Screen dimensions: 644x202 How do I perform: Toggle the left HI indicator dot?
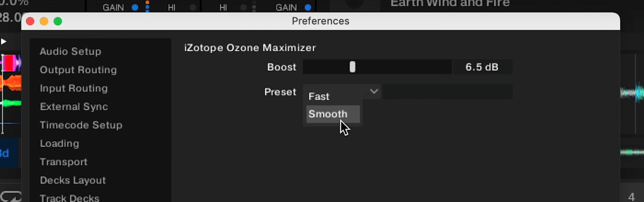click(x=193, y=7)
